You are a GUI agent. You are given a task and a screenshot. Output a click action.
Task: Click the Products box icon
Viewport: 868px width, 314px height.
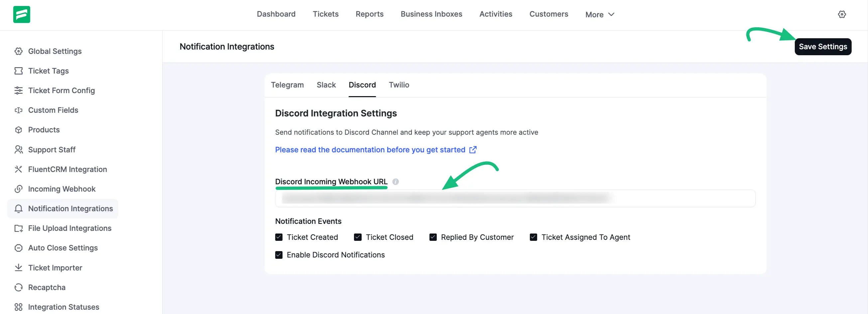[19, 129]
